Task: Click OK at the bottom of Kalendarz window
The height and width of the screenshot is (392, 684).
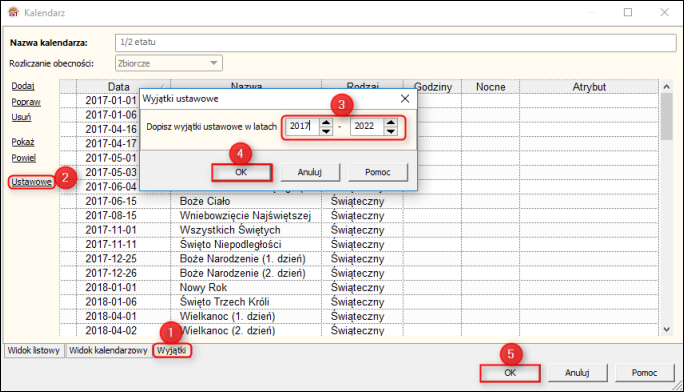Action: (510, 373)
